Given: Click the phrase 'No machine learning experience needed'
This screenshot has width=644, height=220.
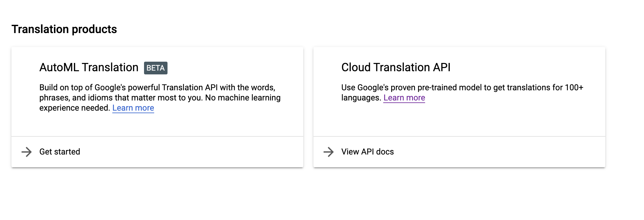Looking at the screenshot, I should (222, 102).
